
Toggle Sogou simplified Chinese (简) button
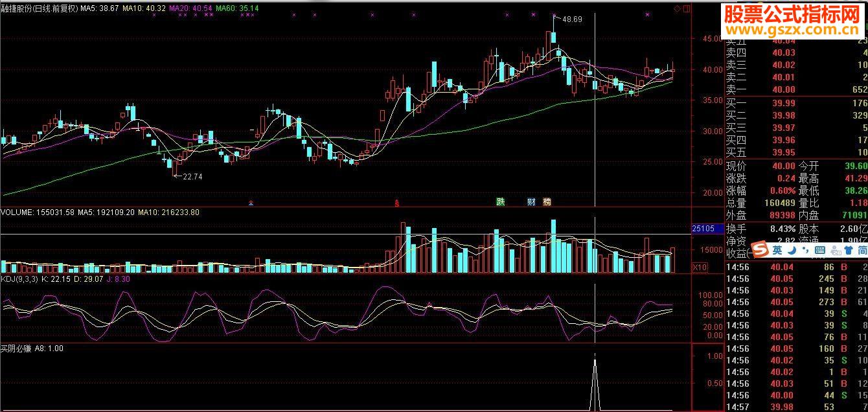click(x=862, y=250)
